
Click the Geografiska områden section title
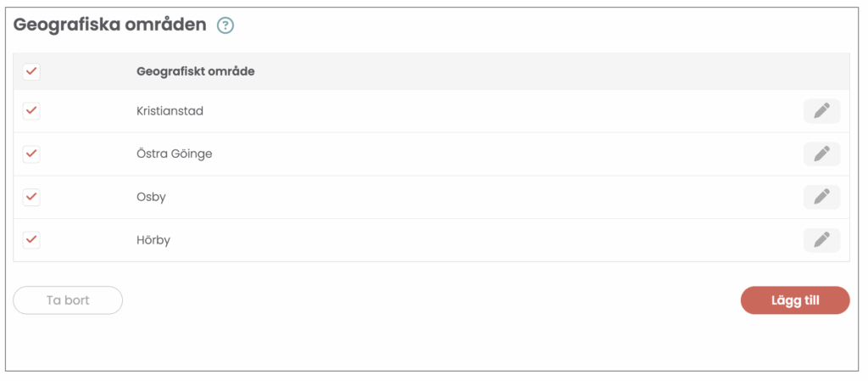click(110, 25)
